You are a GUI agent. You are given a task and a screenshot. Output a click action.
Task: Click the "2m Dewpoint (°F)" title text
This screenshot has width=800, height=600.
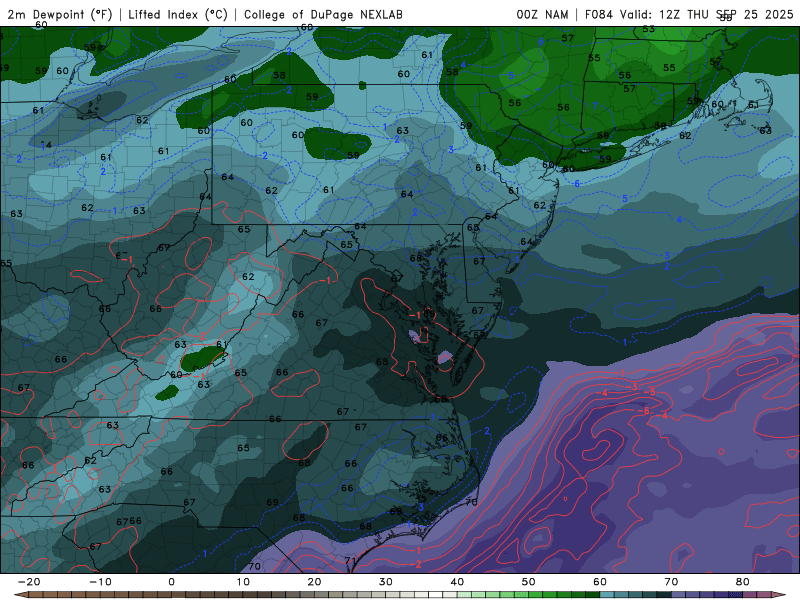60,14
